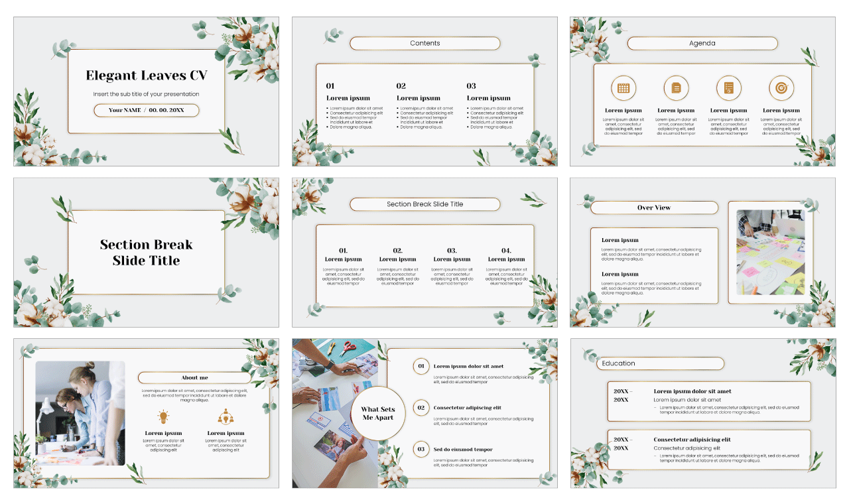Click the target bullseye icon in Agenda slide
Screen dimensions: 849x504
[x=781, y=88]
